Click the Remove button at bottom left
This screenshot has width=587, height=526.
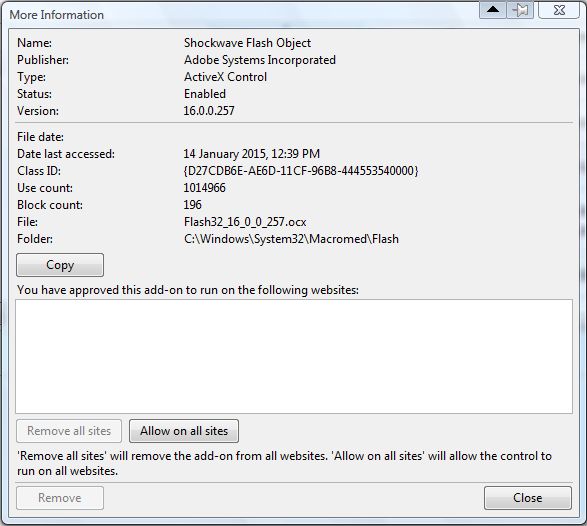pyautogui.click(x=60, y=498)
